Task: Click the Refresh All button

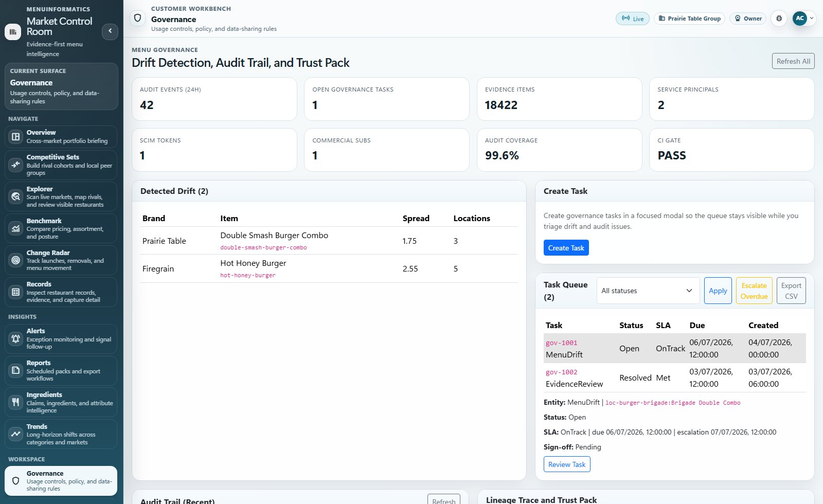Action: point(793,61)
